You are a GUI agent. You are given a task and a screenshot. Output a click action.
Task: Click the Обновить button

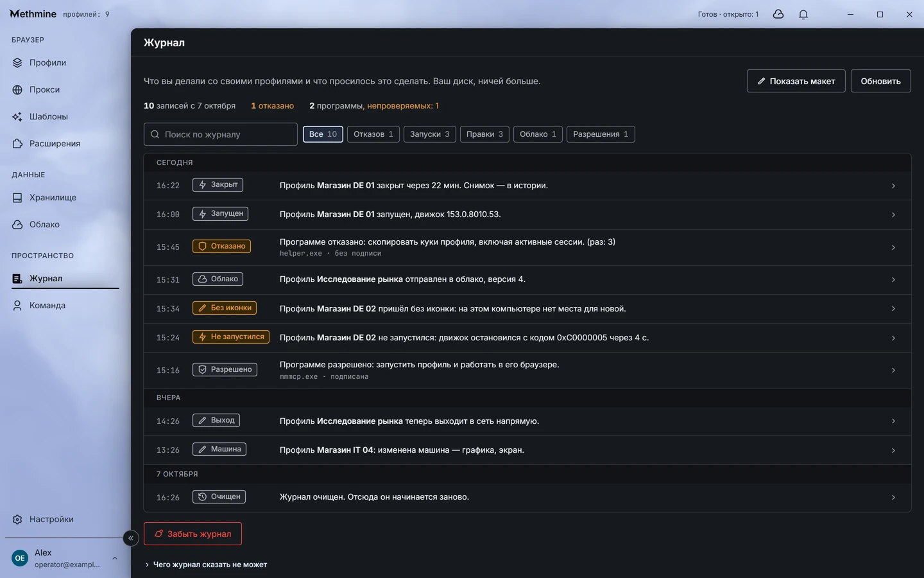point(881,81)
